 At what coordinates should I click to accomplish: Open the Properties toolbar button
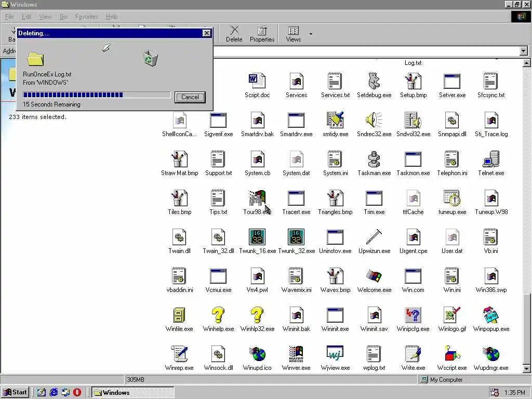262,34
